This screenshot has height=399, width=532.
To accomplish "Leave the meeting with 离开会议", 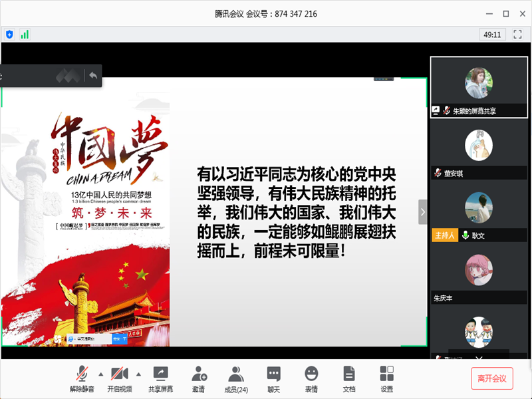I will pos(492,378).
